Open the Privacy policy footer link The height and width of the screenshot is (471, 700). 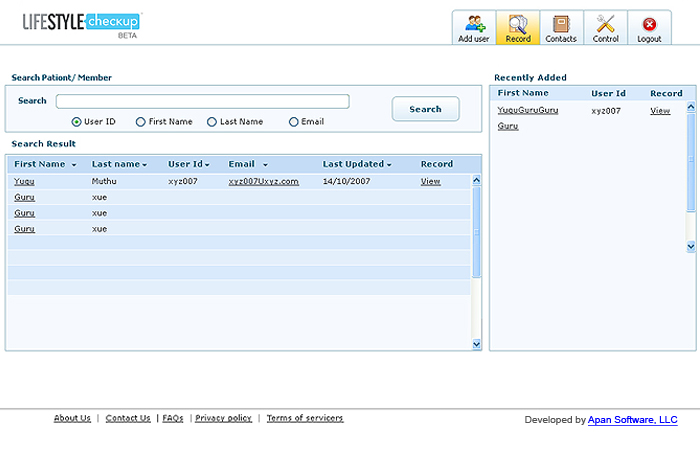coord(223,418)
